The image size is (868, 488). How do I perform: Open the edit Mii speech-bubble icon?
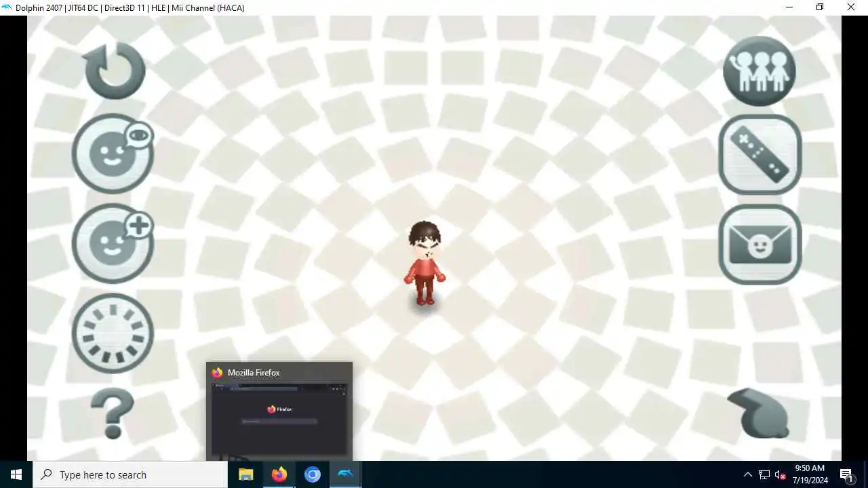point(113,154)
